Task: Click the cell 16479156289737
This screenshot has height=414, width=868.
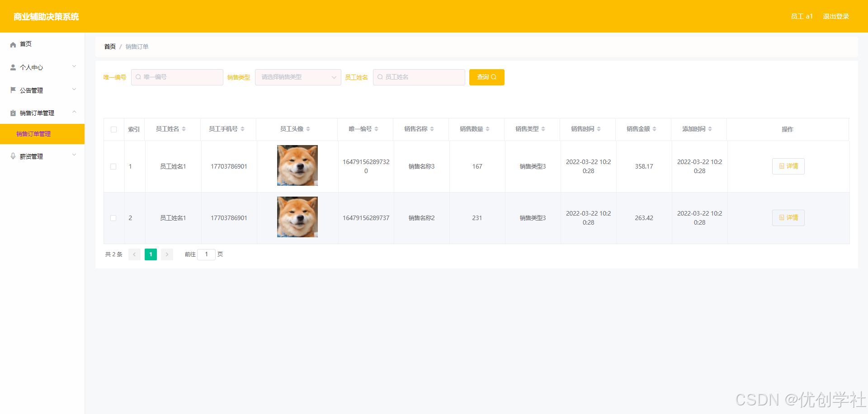Action: (x=366, y=218)
